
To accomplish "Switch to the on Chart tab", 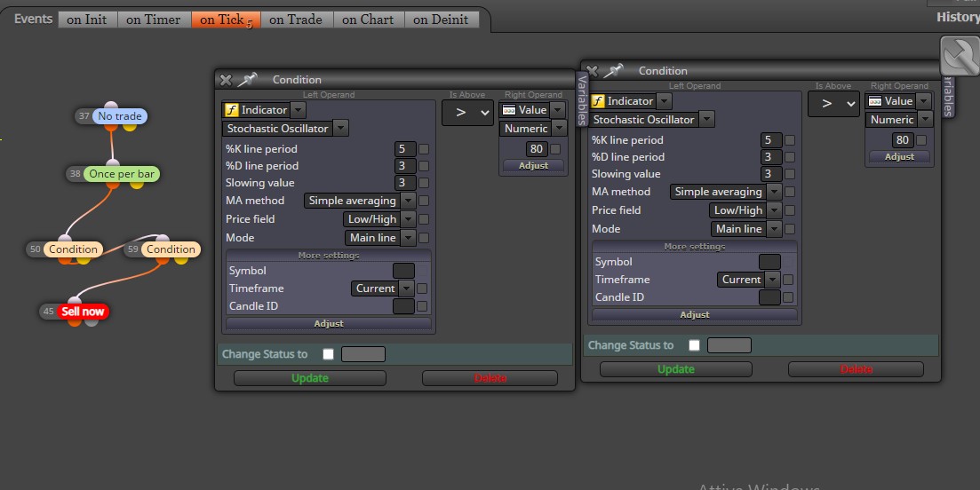I will [x=368, y=20].
